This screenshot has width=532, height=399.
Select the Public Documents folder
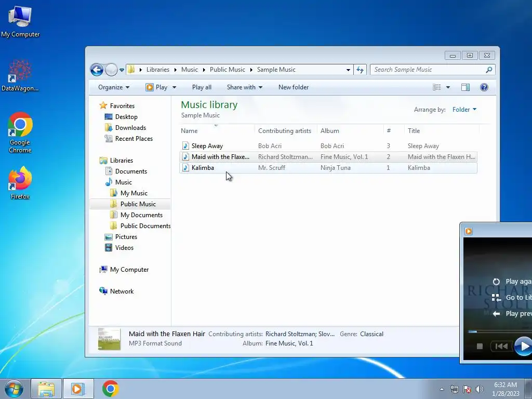point(145,225)
